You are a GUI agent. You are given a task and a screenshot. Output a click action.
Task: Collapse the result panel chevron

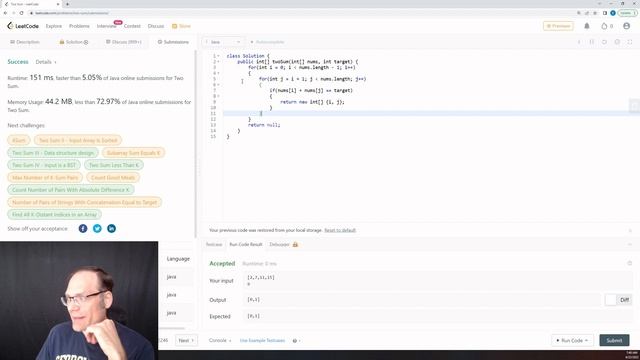630,244
